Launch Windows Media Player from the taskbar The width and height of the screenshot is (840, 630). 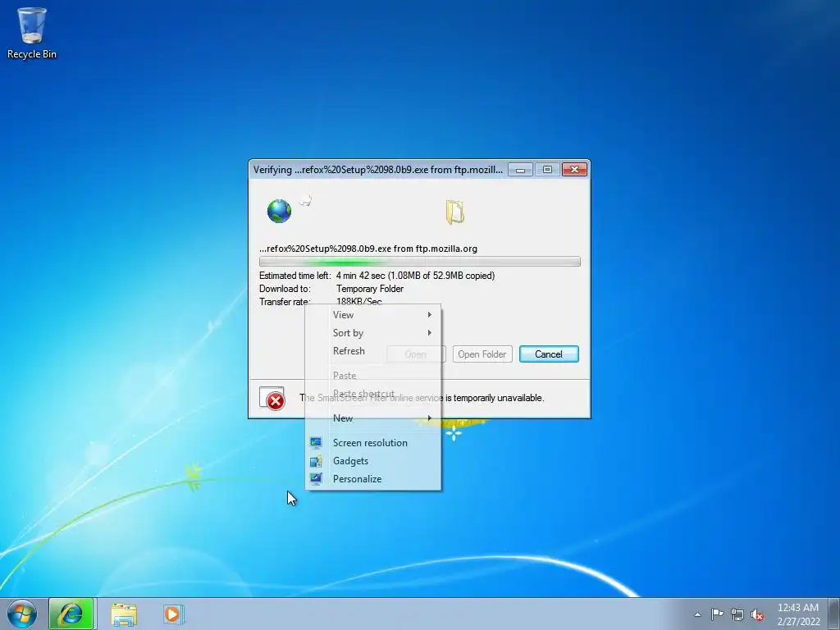[173, 614]
